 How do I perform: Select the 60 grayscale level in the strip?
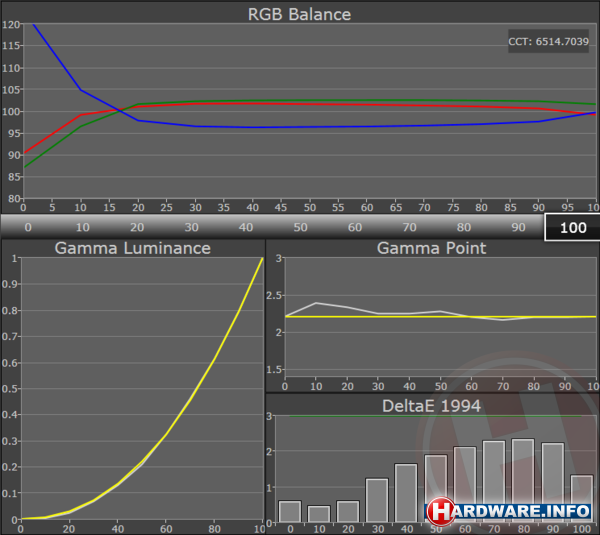coord(355,227)
